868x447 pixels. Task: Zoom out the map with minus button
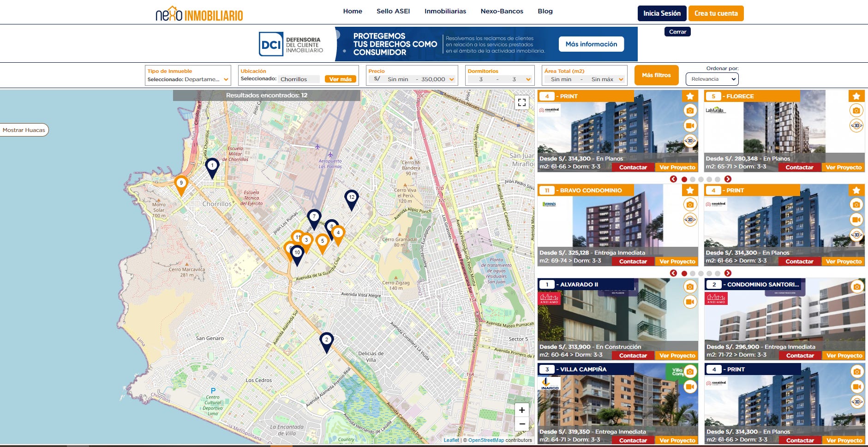click(x=522, y=424)
